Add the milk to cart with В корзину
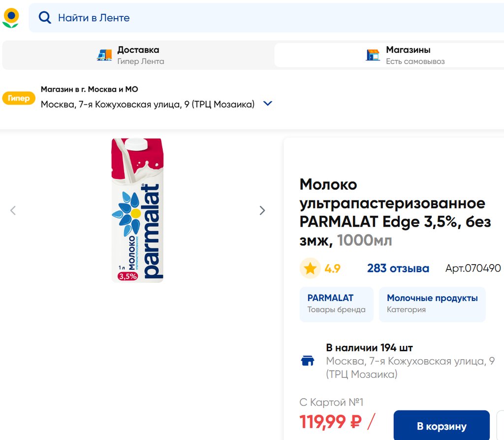This screenshot has width=504, height=440. (x=441, y=426)
